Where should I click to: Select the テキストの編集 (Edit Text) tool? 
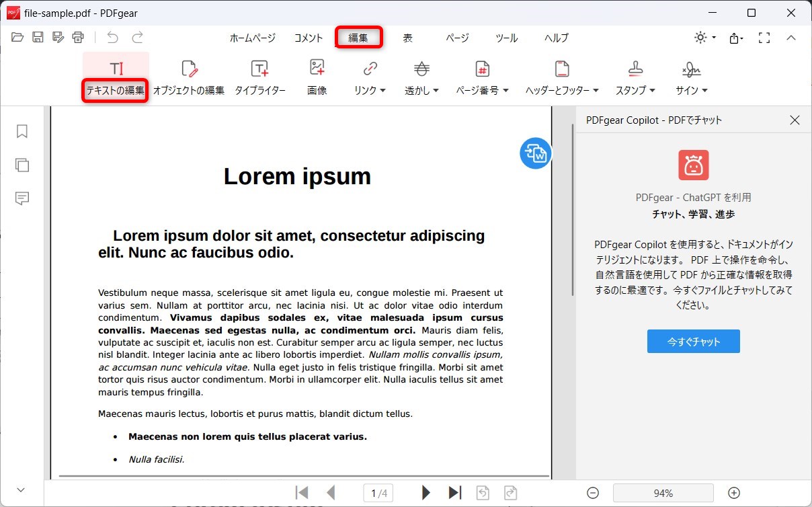point(114,75)
